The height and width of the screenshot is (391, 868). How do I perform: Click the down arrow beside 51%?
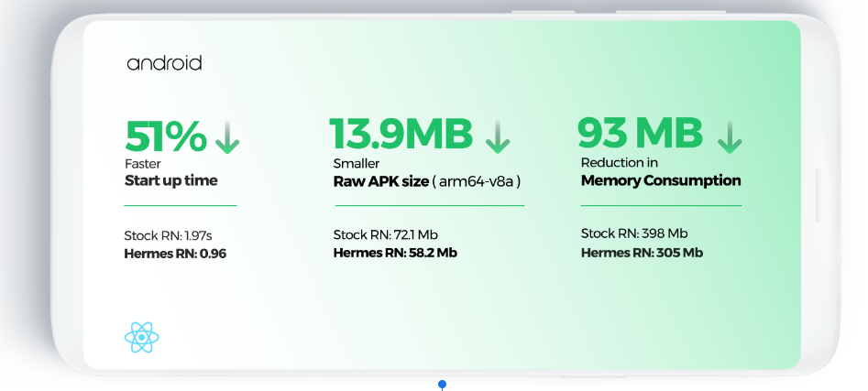coord(227,138)
